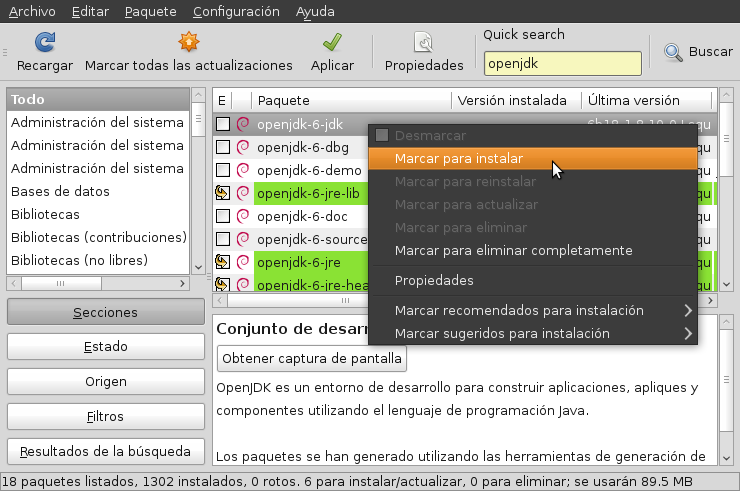The image size is (740, 491).
Task: Click Obtener captura de pantalla button
Action: tap(311, 358)
